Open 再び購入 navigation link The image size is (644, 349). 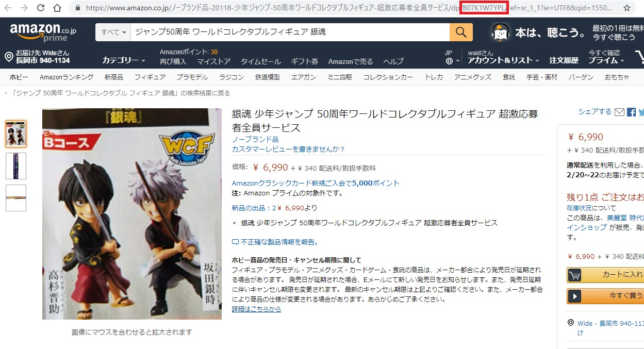pyautogui.click(x=173, y=61)
